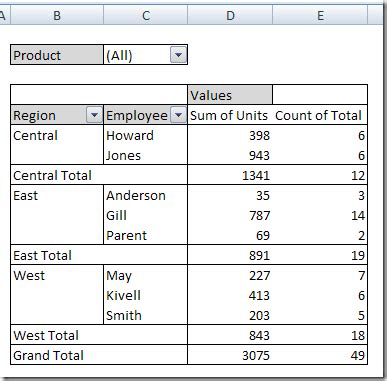387x381 pixels.
Task: Click the Central region cell
Action: 57,135
